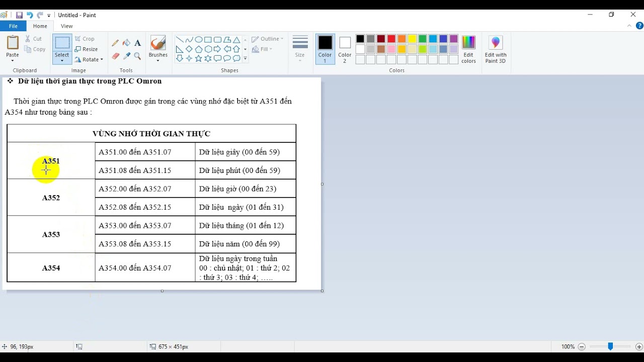Open the line Size dropdown
The height and width of the screenshot is (362, 644).
pos(300,49)
